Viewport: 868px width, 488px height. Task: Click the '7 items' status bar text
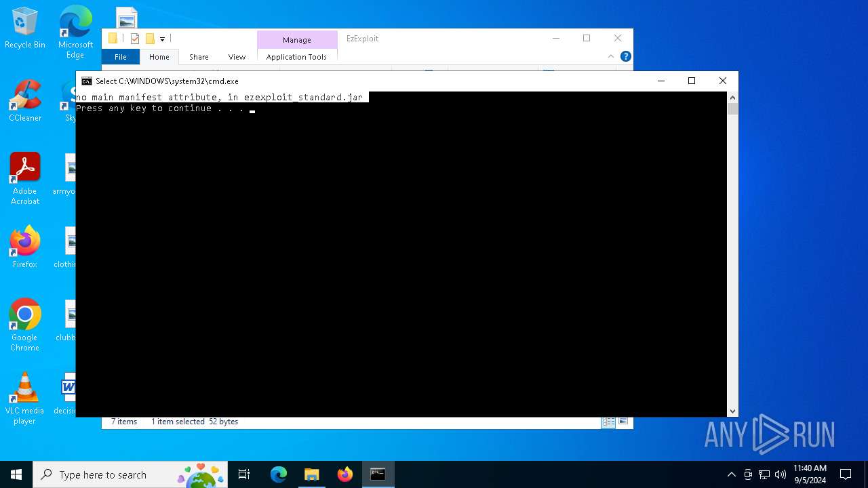pos(124,422)
